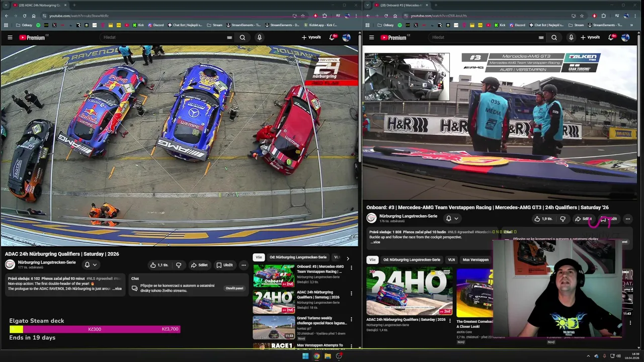Open options for Grand Turismo weekly challenge video
Screen dimensions: 644x362
351,319
